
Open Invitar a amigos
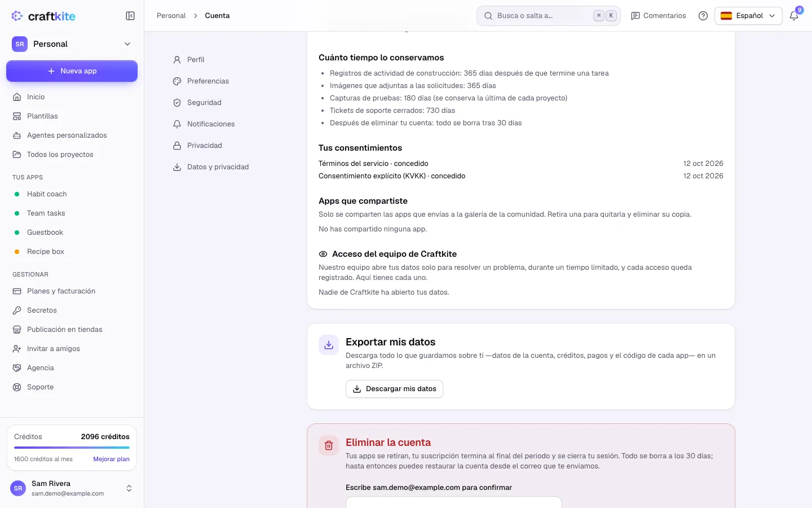72,349
